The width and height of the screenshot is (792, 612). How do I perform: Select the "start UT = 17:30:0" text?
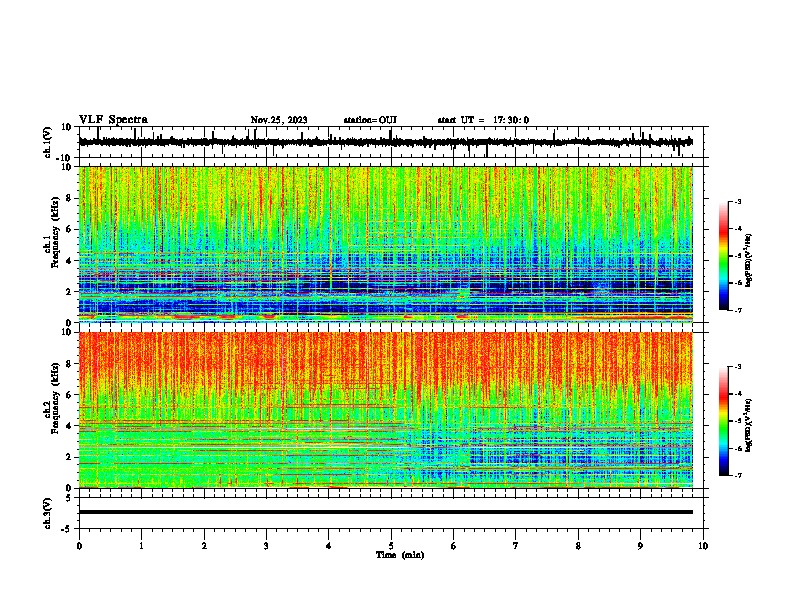pos(483,120)
